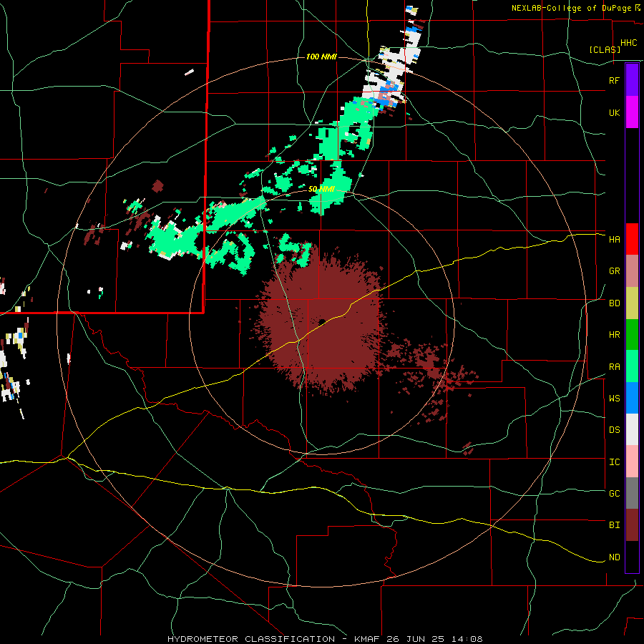Click the 100 NMI range ring label

321,57
